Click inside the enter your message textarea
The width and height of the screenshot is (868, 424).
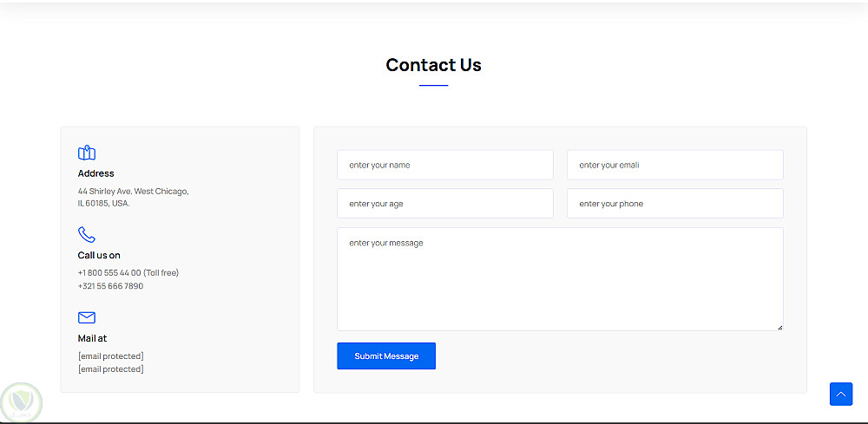point(560,278)
